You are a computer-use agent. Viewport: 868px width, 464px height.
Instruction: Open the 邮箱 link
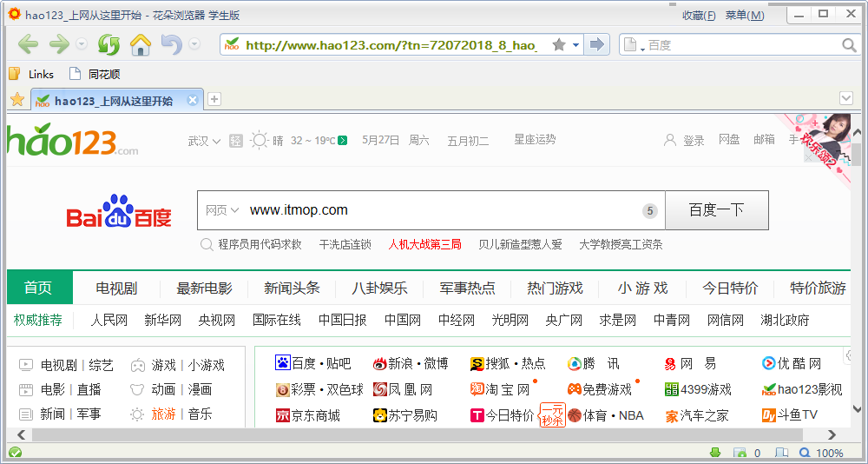[x=764, y=140]
